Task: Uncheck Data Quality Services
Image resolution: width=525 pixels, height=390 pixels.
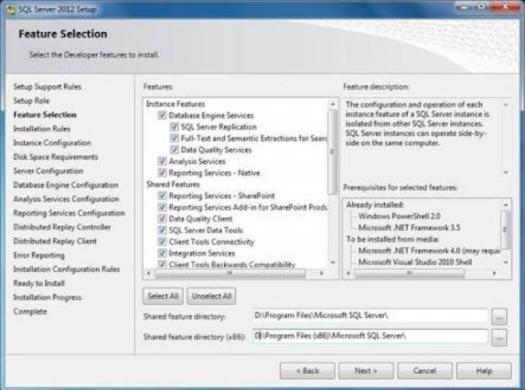Action: [174, 150]
